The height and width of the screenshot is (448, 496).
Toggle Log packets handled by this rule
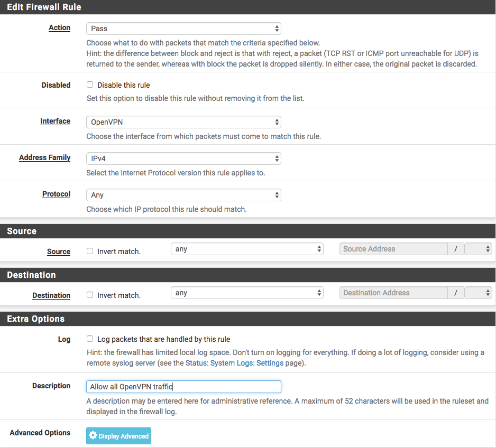click(90, 339)
